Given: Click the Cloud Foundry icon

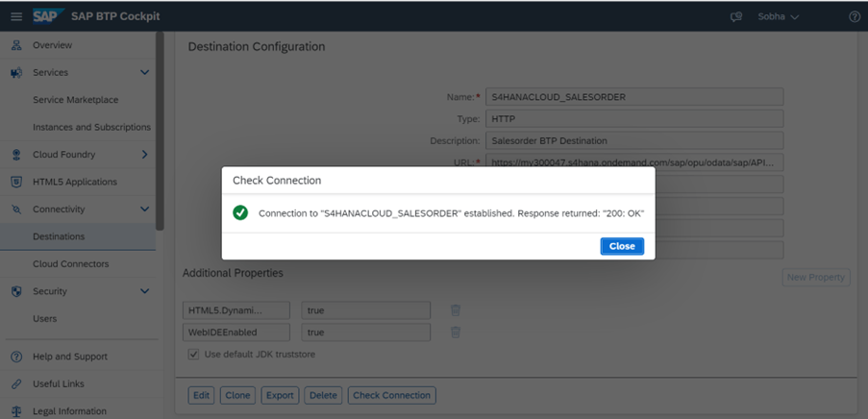Looking at the screenshot, I should 16,155.
